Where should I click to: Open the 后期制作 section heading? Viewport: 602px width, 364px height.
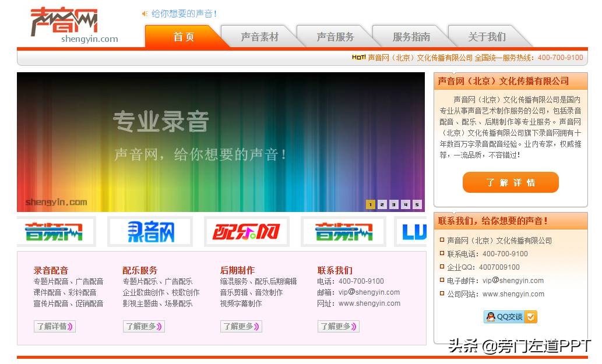click(x=237, y=270)
